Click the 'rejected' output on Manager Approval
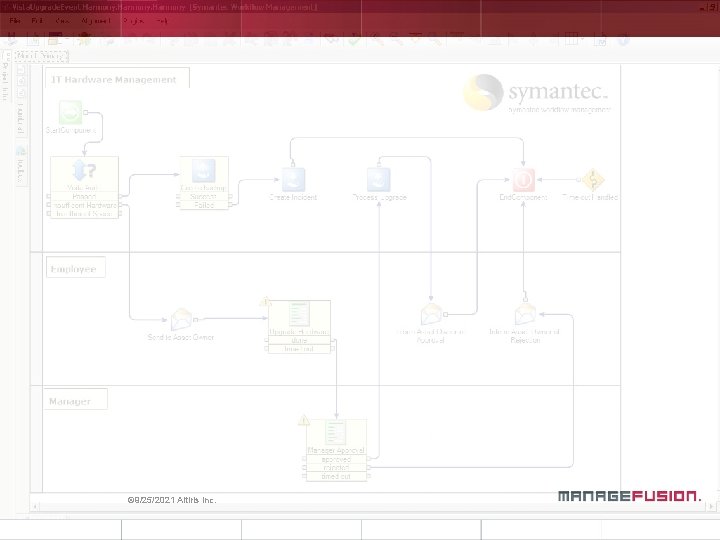 tap(336, 467)
